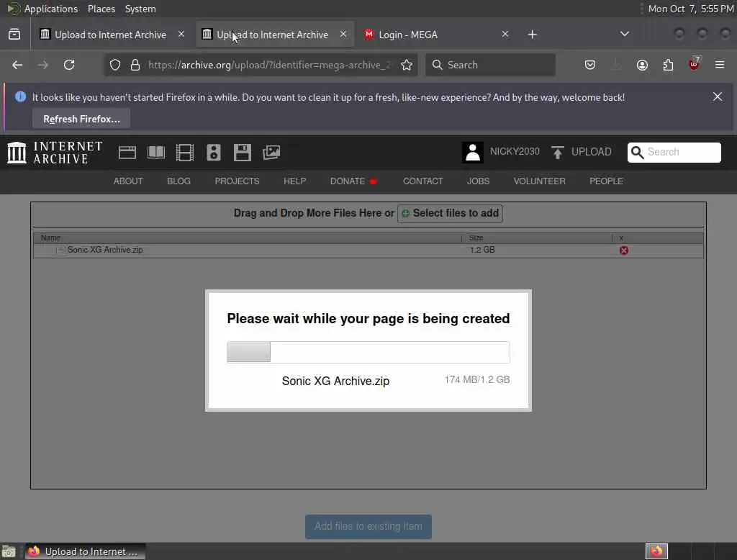The image size is (737, 560).
Task: Open the extensions puzzle icon
Action: (668, 65)
